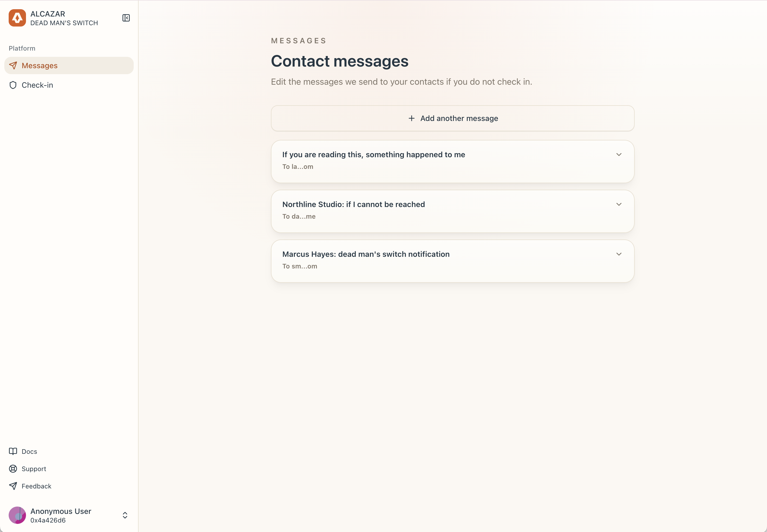
Task: Click the Support lifebuoy icon
Action: coord(13,469)
